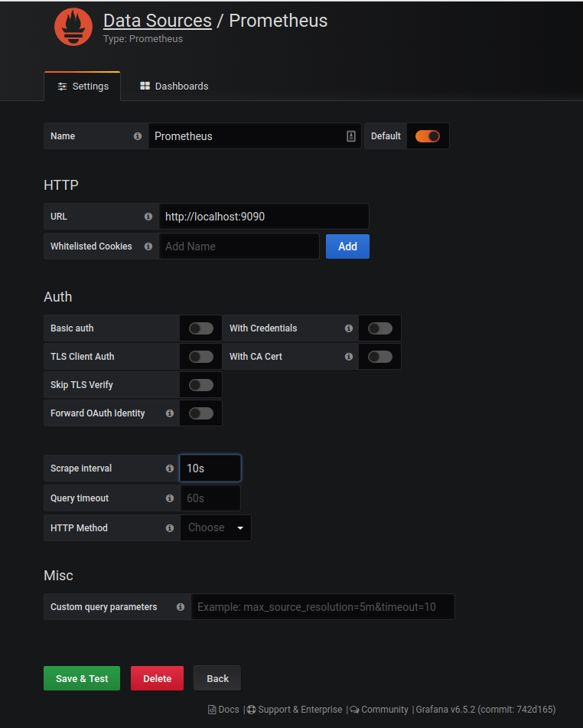Viewport: 583px width, 728px height.
Task: Click the Support lifebuoy icon in footer
Action: (x=251, y=710)
